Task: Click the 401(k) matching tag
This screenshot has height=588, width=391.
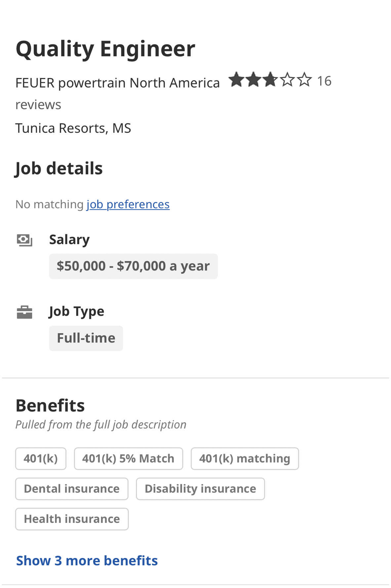Action: tap(245, 459)
